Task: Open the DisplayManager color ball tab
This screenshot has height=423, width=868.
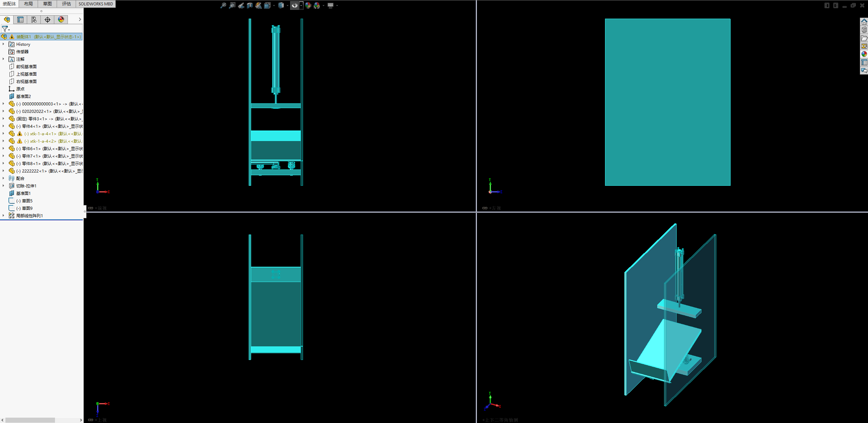Action: point(61,20)
